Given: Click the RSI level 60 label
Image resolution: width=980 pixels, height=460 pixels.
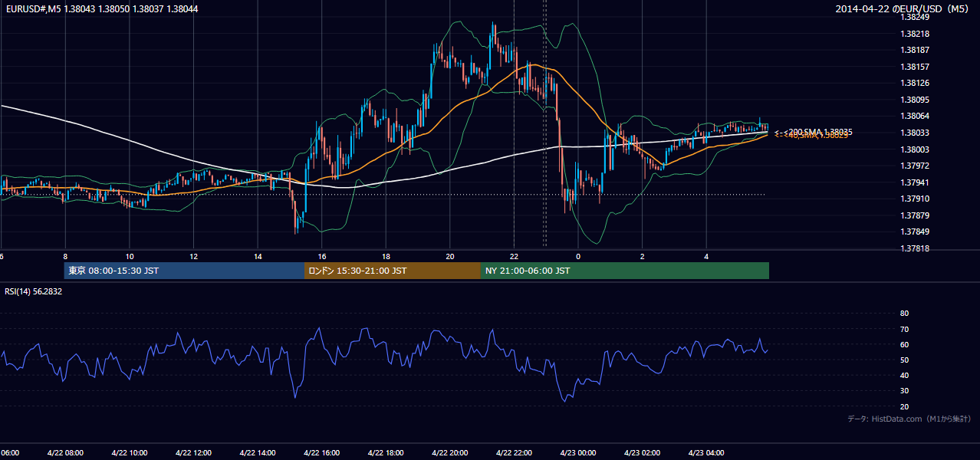Looking at the screenshot, I should (904, 344).
